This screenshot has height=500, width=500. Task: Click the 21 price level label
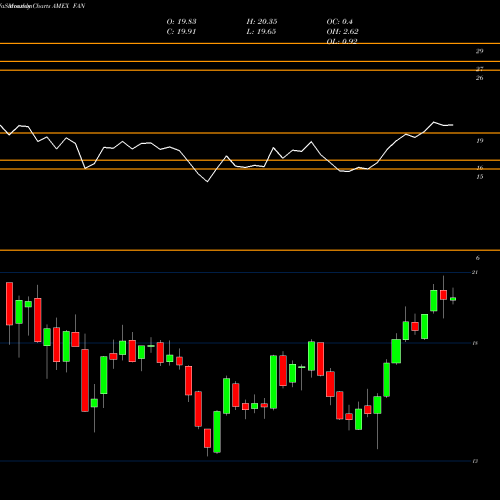pos(475,272)
